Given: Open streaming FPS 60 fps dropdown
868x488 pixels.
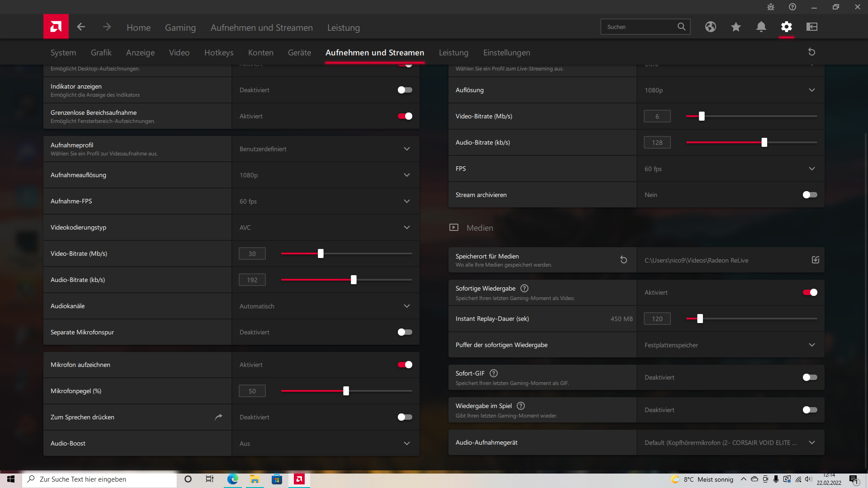Looking at the screenshot, I should click(731, 169).
